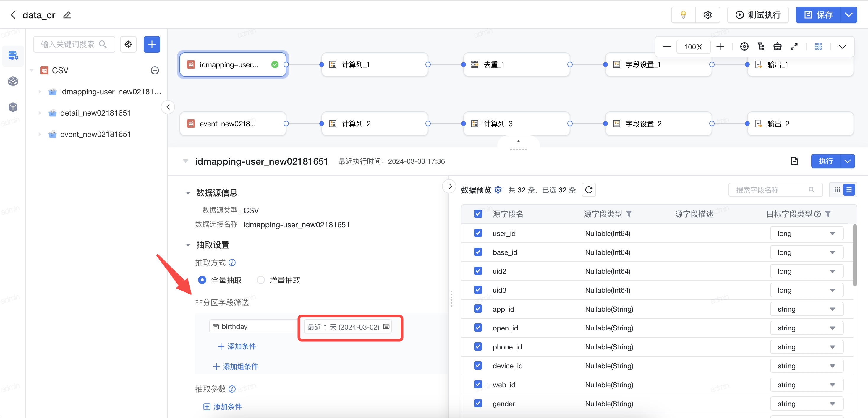868x418 pixels.
Task: Select the 输出_2 node
Action: [x=800, y=124]
